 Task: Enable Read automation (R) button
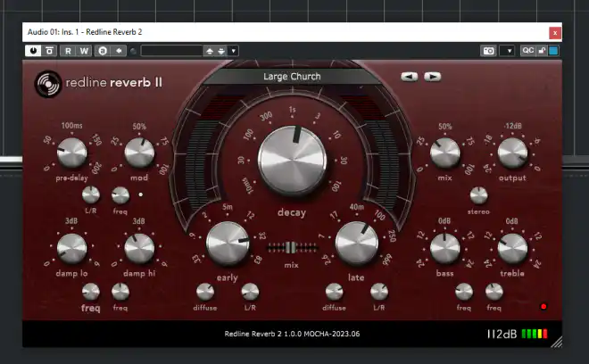tap(68, 51)
